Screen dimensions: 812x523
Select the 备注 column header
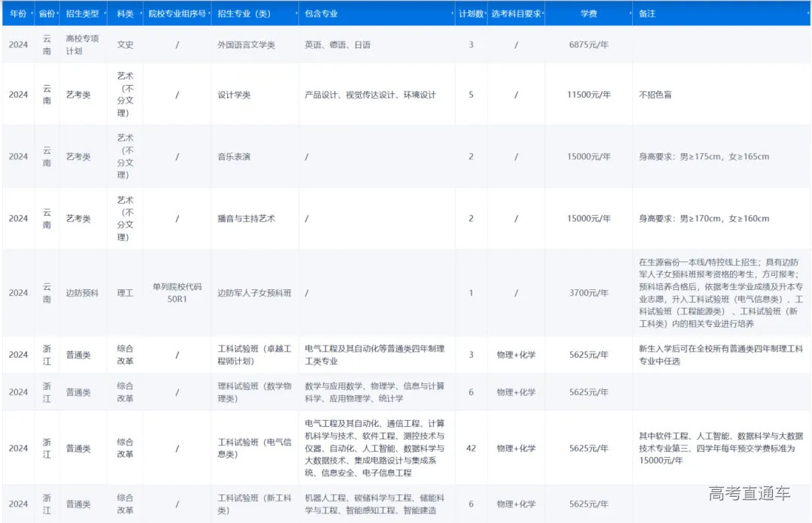point(647,14)
